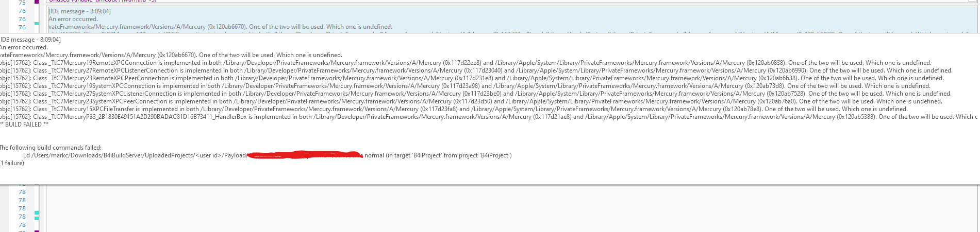Click the cyan gutter marker beside line 76
Screen dimensions: 980x232
[37, 23]
